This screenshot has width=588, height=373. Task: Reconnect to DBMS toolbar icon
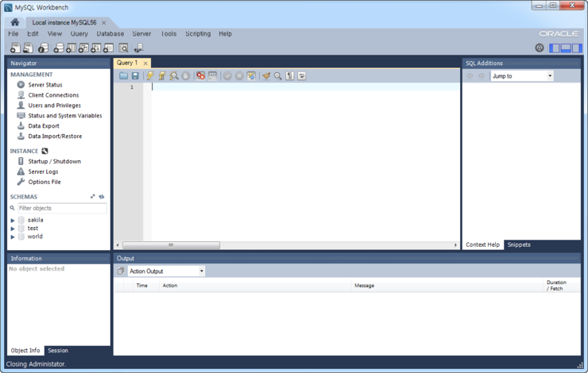(x=138, y=48)
